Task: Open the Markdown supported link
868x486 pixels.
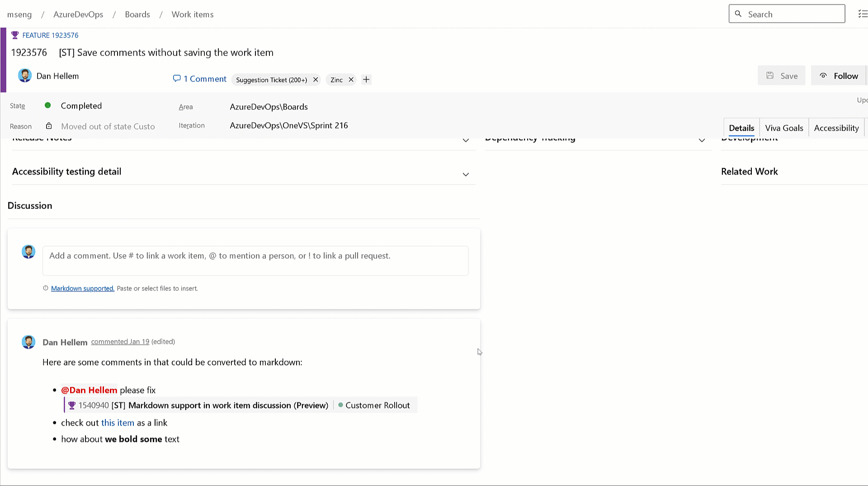Action: click(x=82, y=288)
